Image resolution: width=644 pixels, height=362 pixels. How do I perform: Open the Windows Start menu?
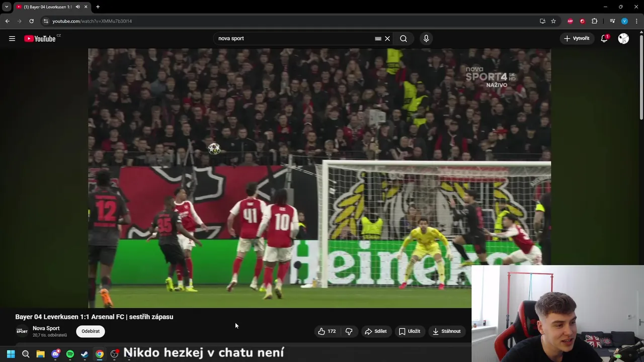point(11,354)
